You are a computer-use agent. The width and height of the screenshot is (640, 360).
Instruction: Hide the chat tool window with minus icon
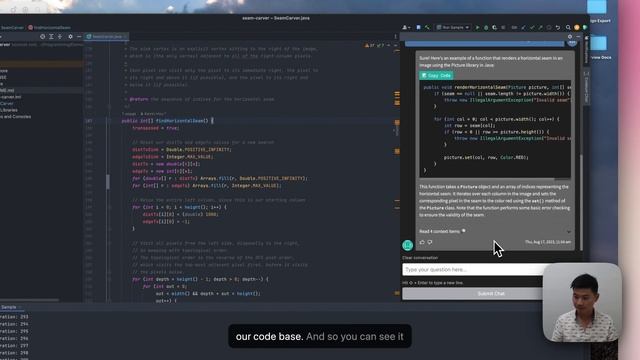(578, 37)
